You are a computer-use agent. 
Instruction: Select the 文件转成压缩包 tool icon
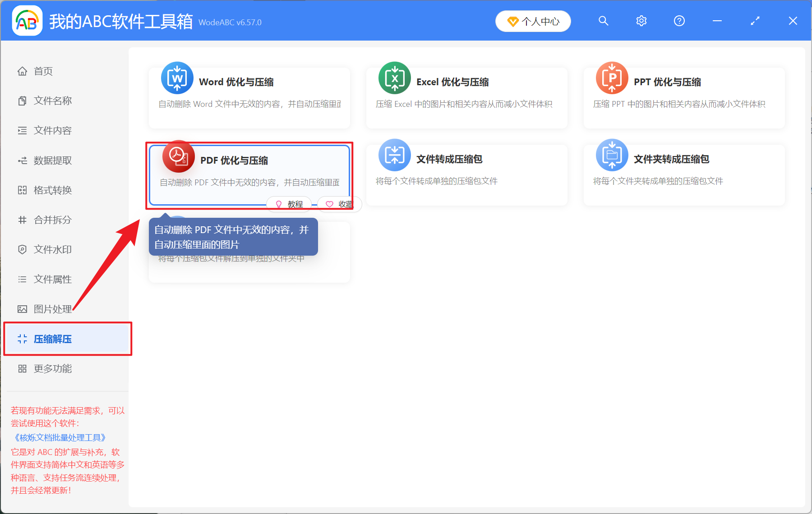pyautogui.click(x=394, y=155)
